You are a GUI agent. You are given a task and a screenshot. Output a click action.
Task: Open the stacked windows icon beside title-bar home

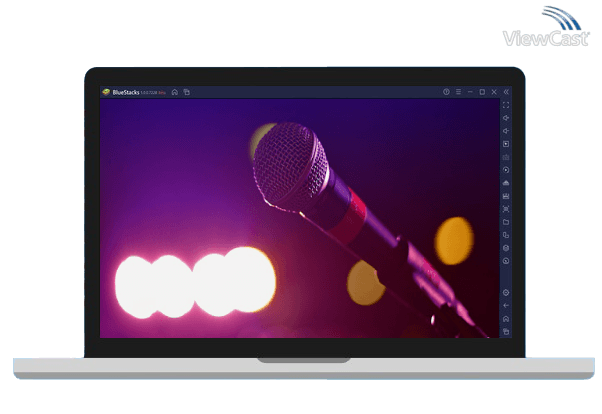point(187,92)
